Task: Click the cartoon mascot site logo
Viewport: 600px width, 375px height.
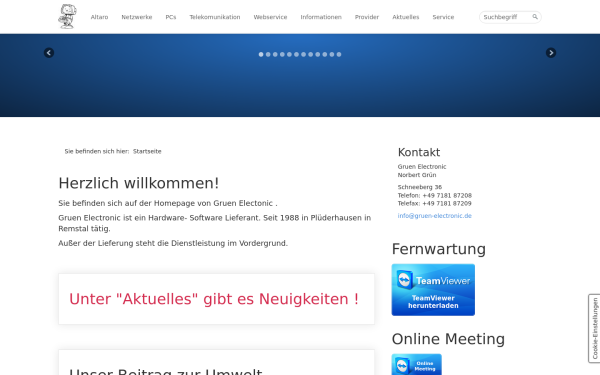Action: point(67,16)
